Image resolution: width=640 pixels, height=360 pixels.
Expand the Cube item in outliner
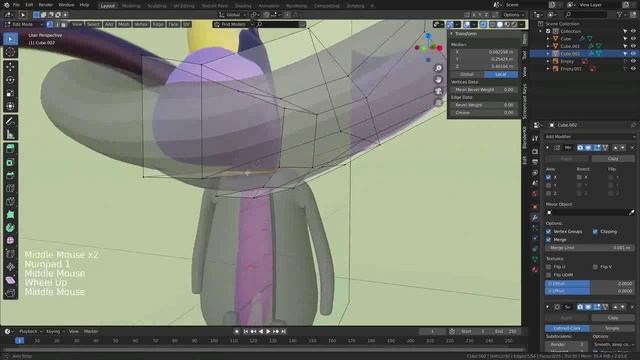(548, 39)
